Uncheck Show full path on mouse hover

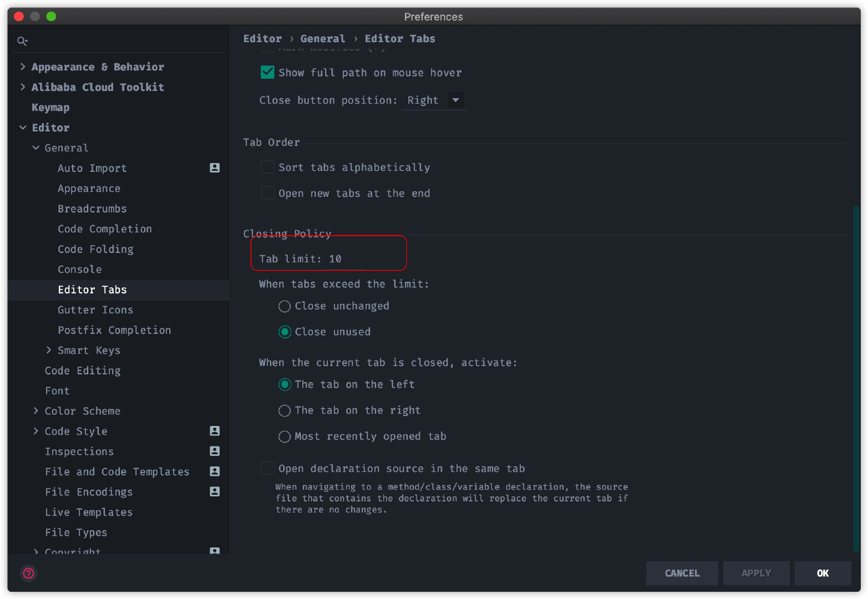pos(267,72)
